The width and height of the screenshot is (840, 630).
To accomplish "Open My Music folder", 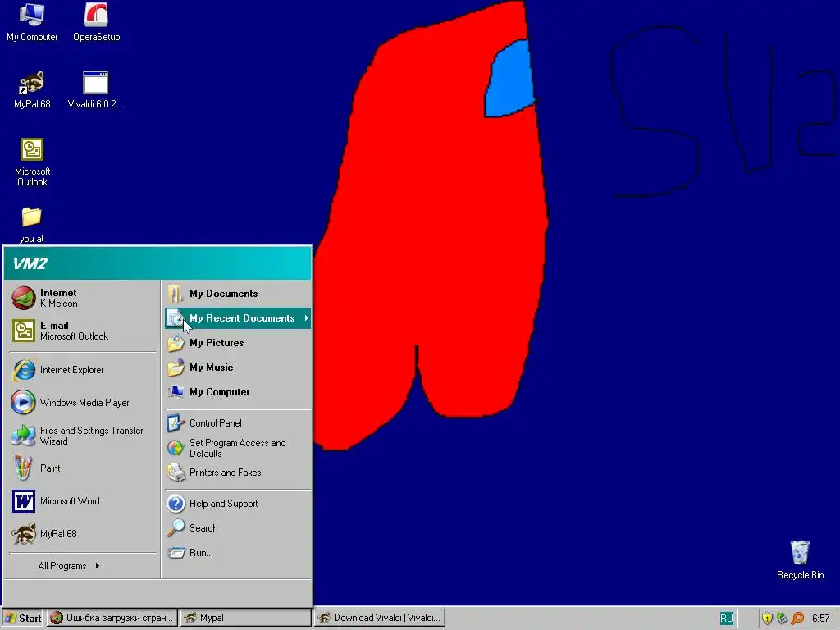I will click(x=237, y=367).
